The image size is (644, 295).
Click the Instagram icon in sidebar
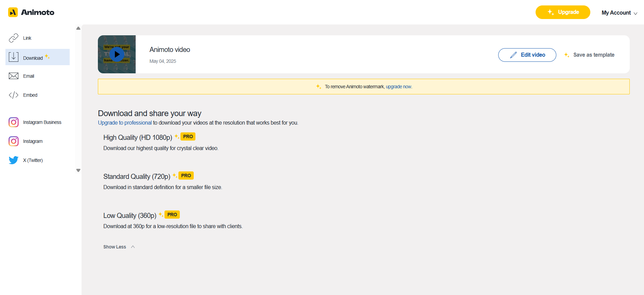14,141
